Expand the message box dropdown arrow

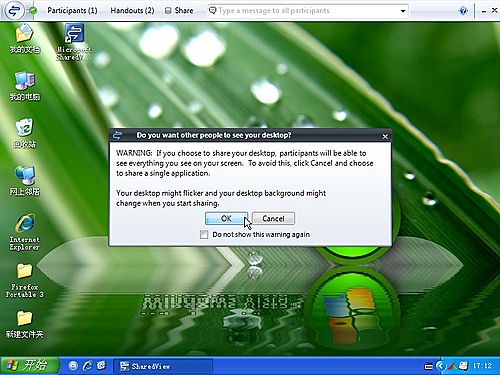(x=403, y=11)
